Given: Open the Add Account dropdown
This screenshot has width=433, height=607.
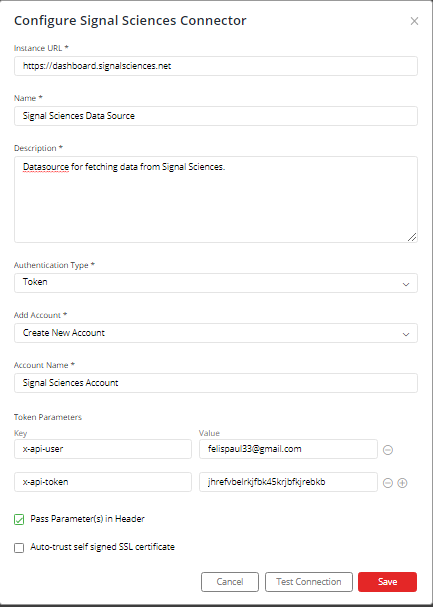Looking at the screenshot, I should [216, 333].
